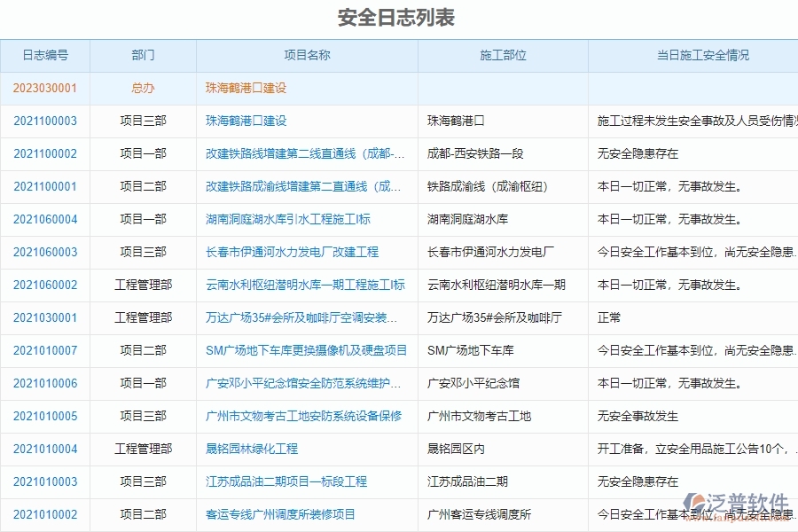
Task: Open safety log 2021100003
Action: (x=45, y=121)
